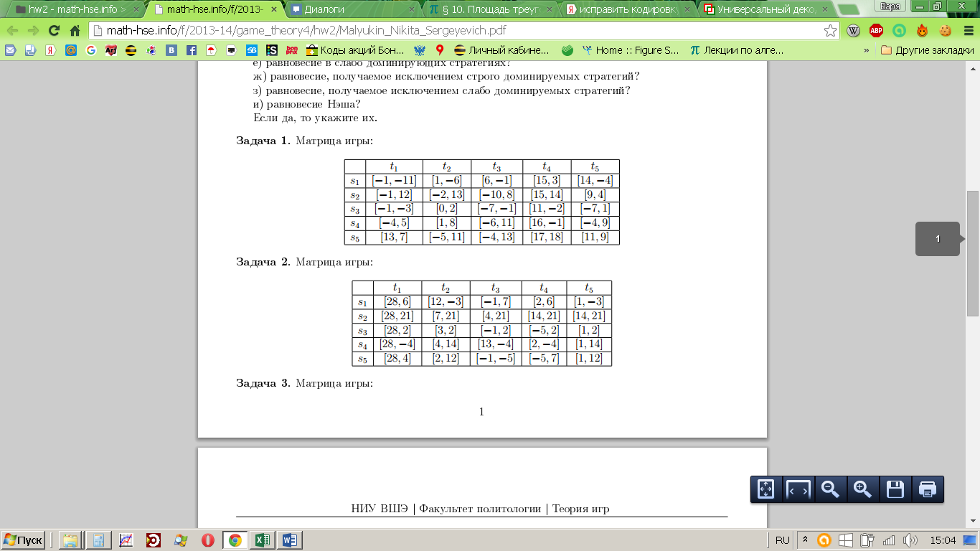
Task: Open Word from the taskbar
Action: click(289, 540)
